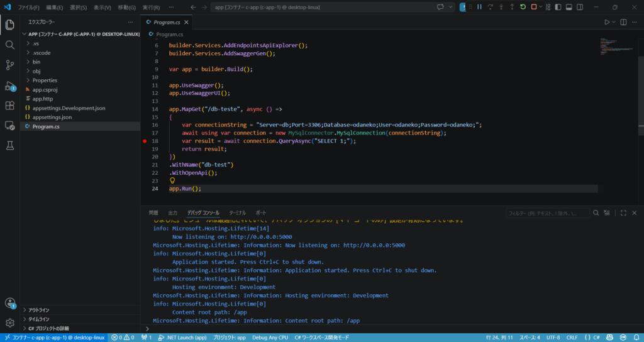Click the debug console filter field

[547, 213]
